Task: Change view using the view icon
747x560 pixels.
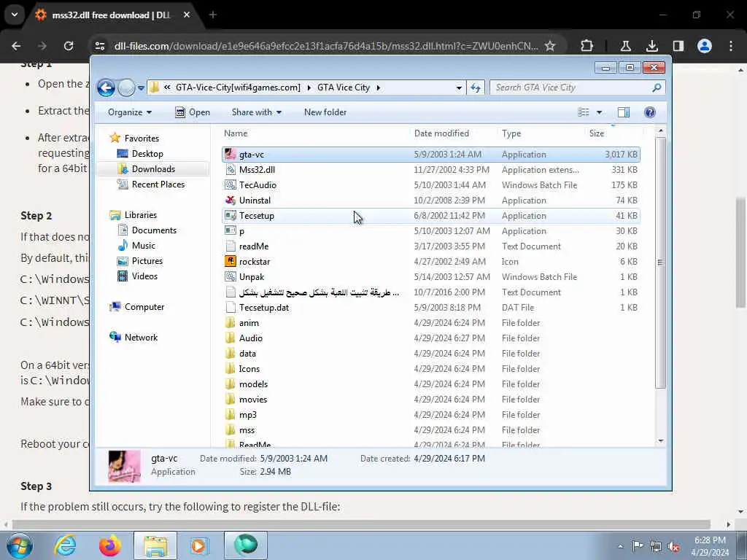Action: pyautogui.click(x=584, y=112)
